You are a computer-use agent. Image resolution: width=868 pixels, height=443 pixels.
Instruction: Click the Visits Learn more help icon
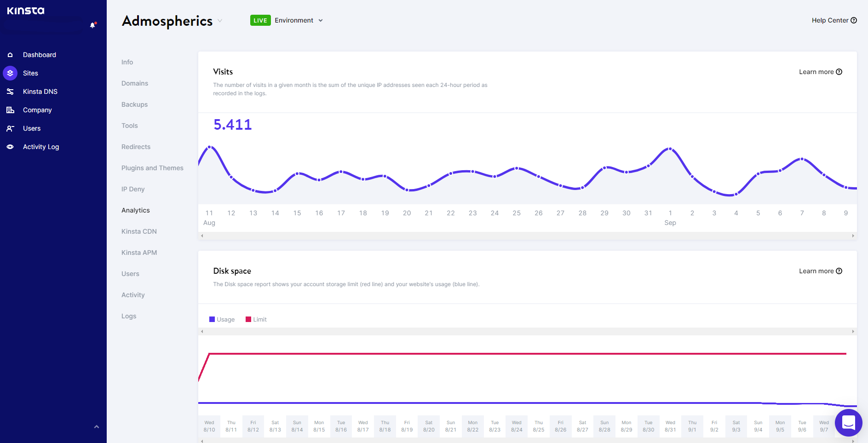coord(839,72)
